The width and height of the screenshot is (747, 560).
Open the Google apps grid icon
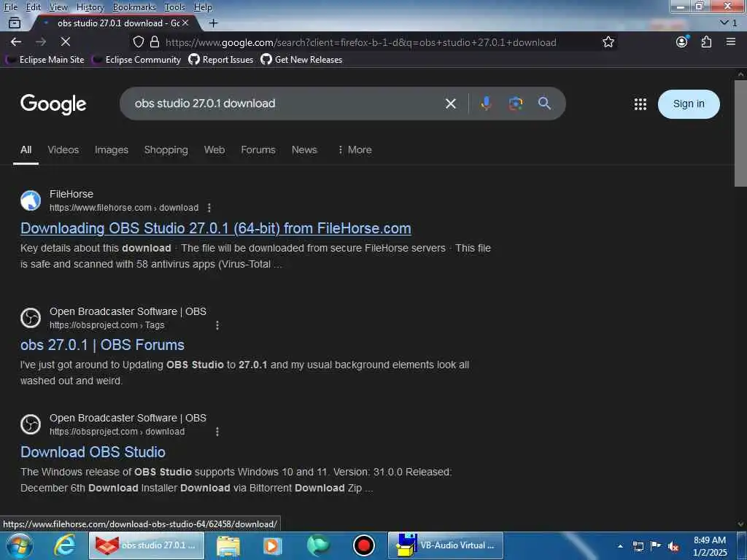click(640, 104)
